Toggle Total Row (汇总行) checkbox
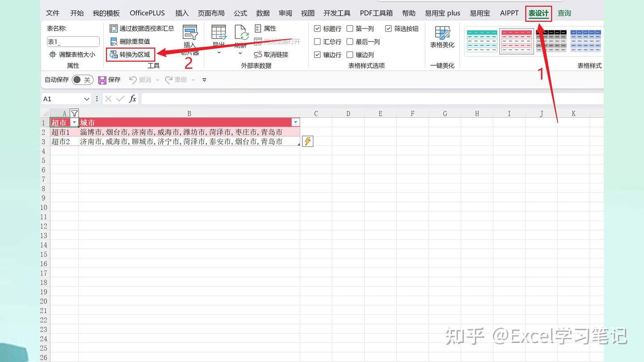The image size is (644, 362). pyautogui.click(x=318, y=42)
